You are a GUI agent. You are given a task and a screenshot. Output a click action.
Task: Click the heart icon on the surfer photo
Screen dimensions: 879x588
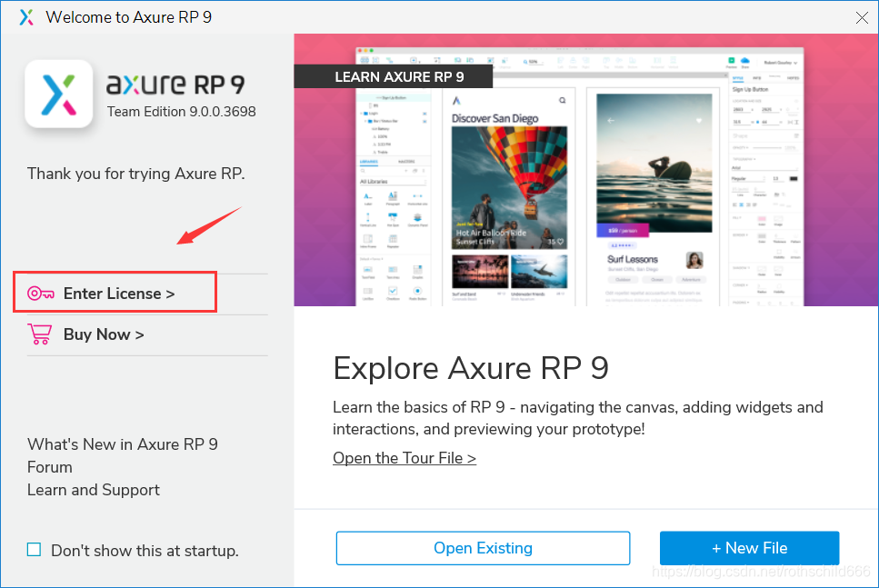pos(699,120)
